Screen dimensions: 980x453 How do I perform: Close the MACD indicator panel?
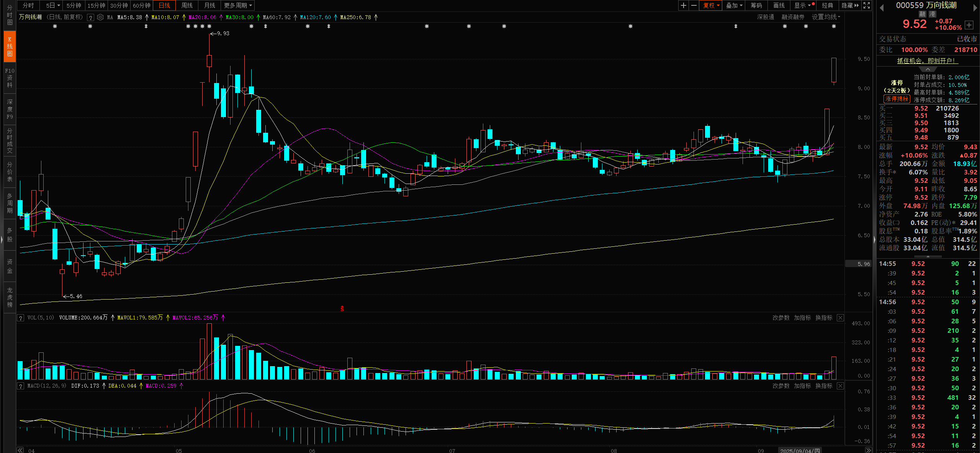[840, 386]
